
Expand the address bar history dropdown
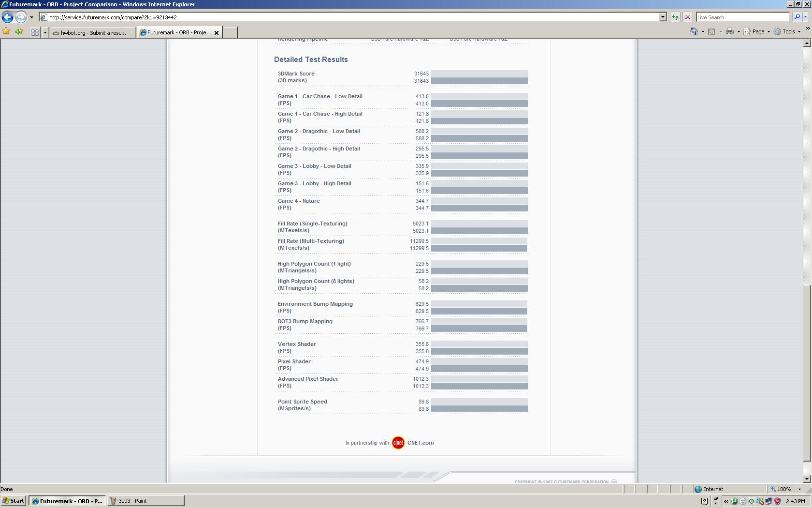(663, 17)
